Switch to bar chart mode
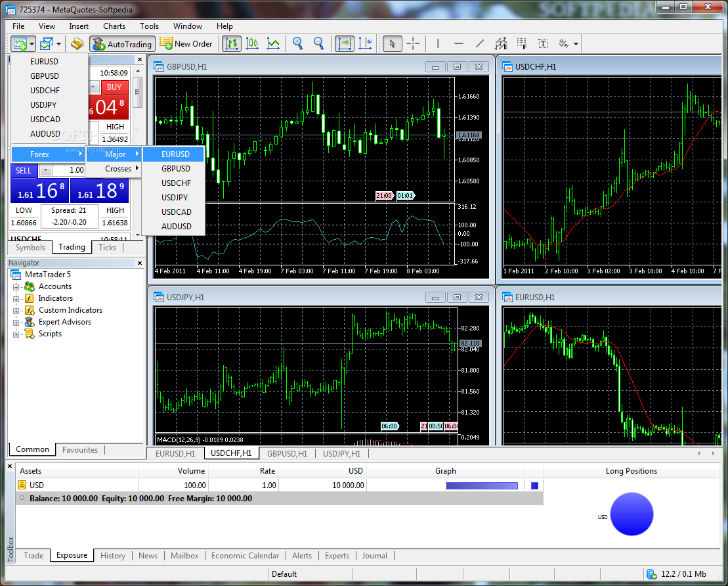 tap(232, 43)
